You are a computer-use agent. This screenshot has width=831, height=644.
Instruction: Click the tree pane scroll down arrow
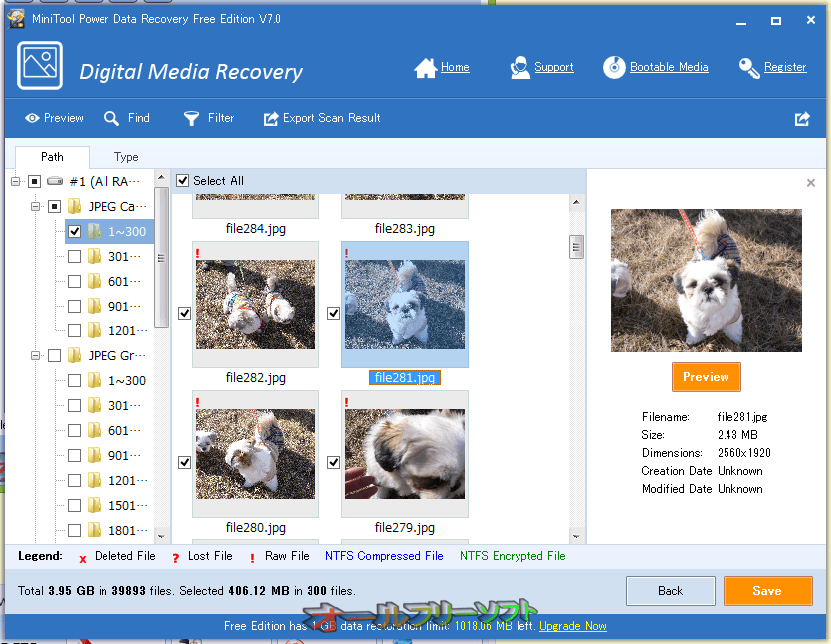[161, 537]
